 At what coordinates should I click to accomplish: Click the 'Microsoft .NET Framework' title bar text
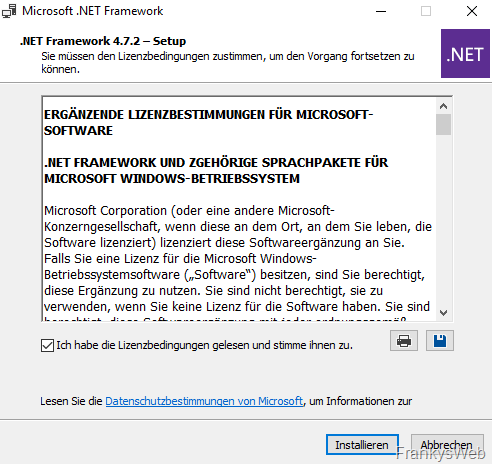click(93, 11)
